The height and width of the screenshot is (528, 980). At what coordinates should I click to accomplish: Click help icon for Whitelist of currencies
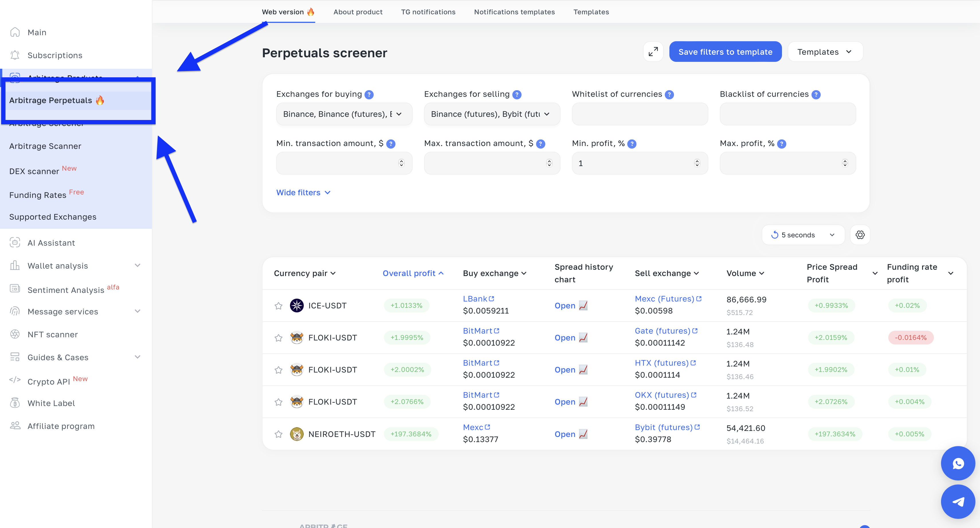(669, 94)
